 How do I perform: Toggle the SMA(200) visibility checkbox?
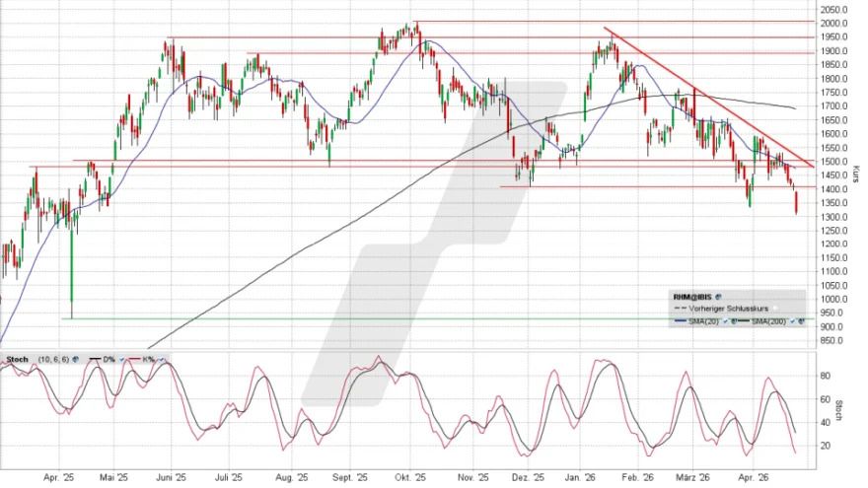(790, 321)
